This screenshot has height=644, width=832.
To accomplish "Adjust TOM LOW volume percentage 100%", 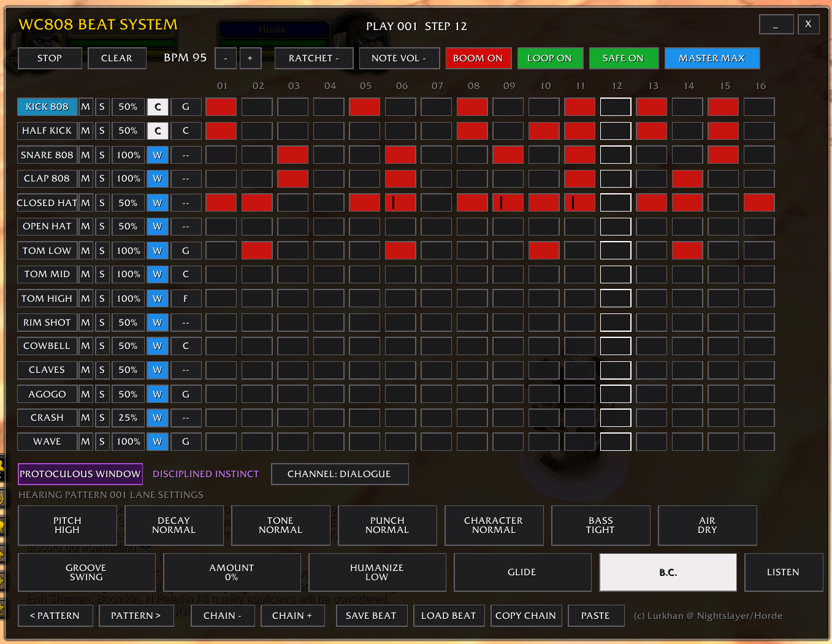I will coord(128,250).
